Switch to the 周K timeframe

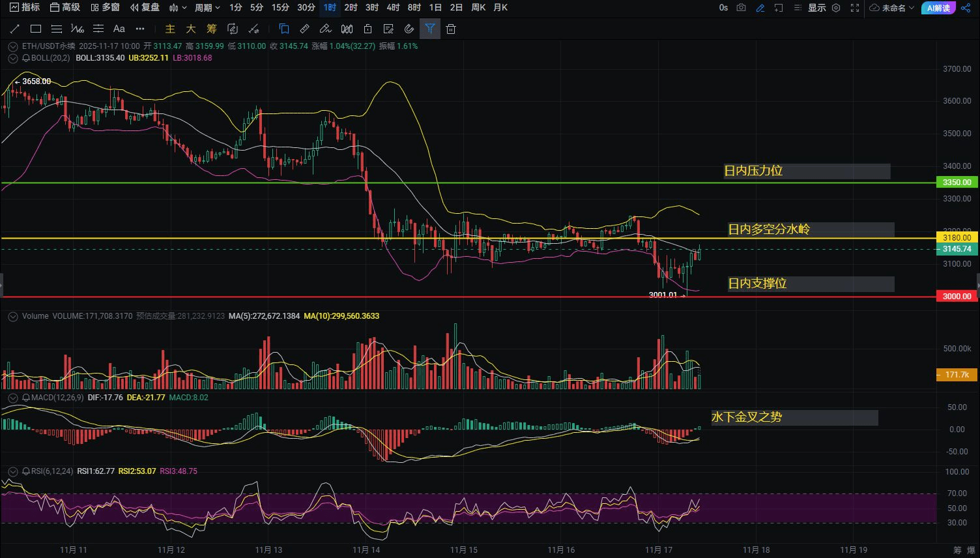(478, 8)
